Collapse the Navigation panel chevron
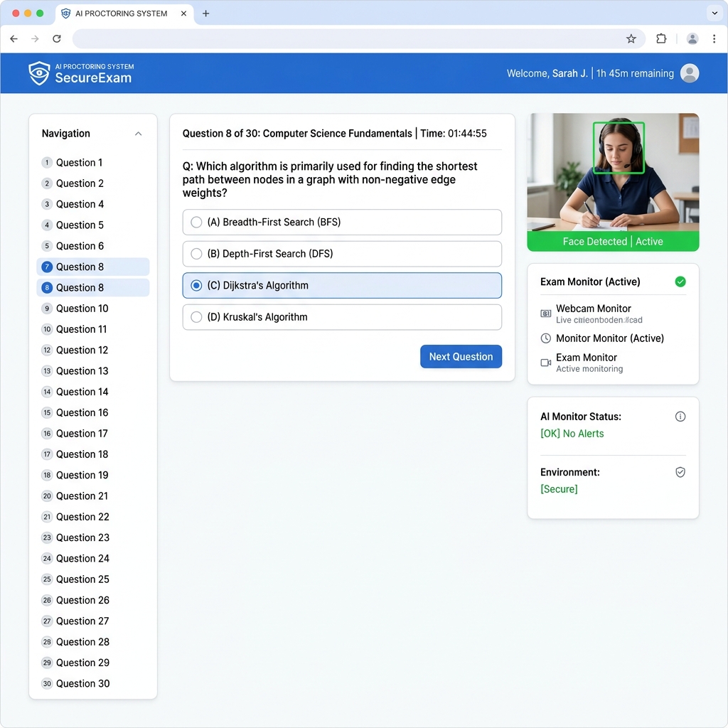Screen dimensions: 728x728 click(139, 134)
